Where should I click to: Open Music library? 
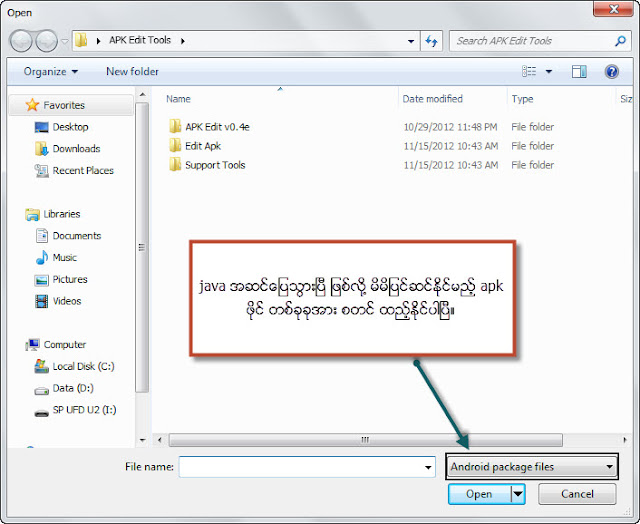[64, 258]
